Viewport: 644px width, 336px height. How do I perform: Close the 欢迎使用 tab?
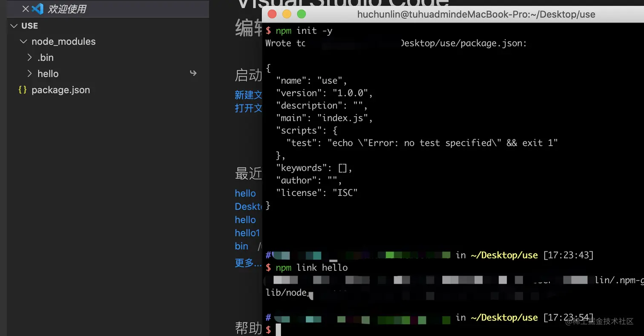click(x=26, y=9)
